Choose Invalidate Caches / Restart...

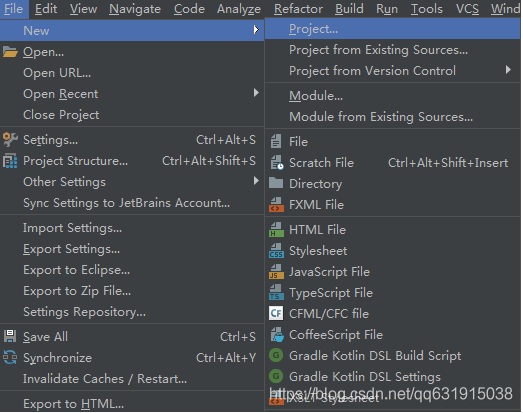pyautogui.click(x=132, y=379)
